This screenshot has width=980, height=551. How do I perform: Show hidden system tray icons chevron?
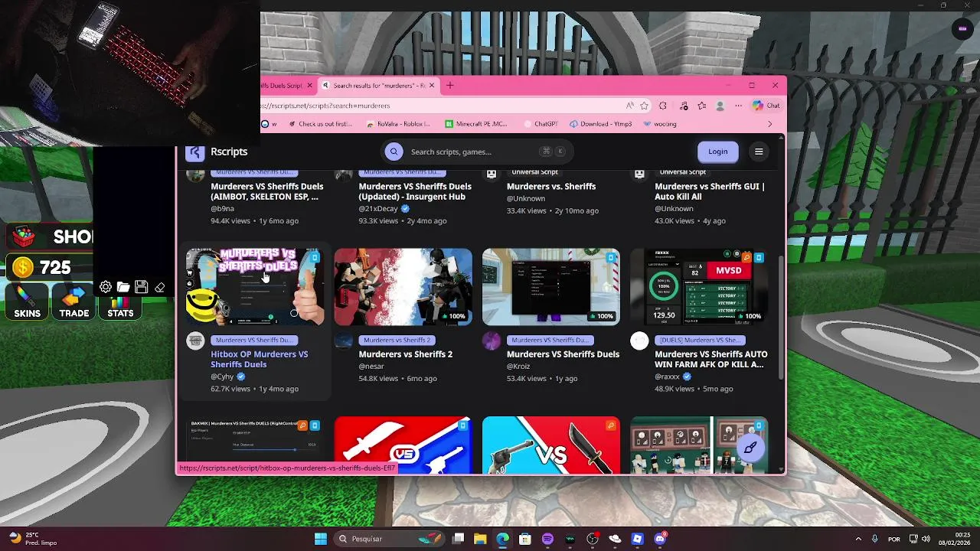pos(857,539)
